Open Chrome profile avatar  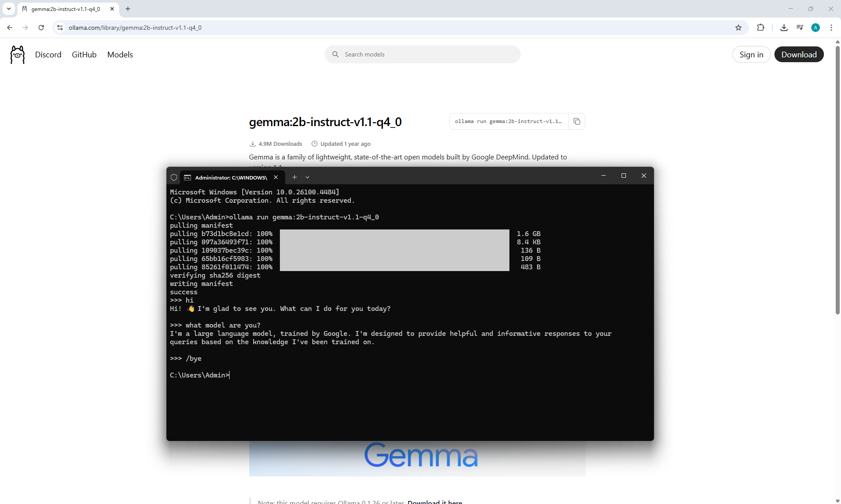[x=816, y=28]
